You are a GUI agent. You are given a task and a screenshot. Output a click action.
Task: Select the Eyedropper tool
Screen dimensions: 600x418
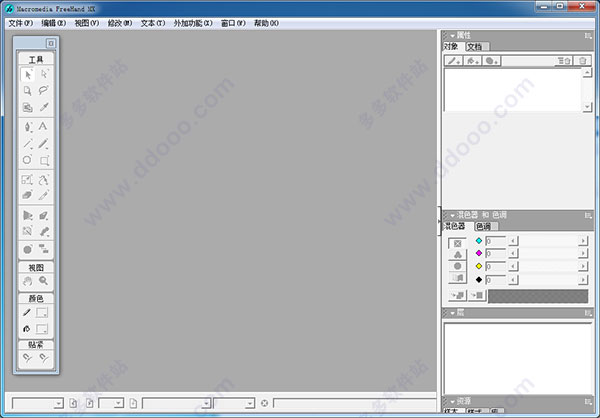(44, 107)
